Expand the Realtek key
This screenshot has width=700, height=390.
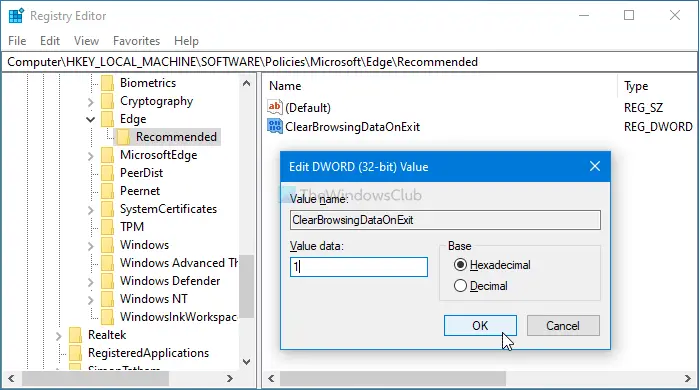(58, 336)
